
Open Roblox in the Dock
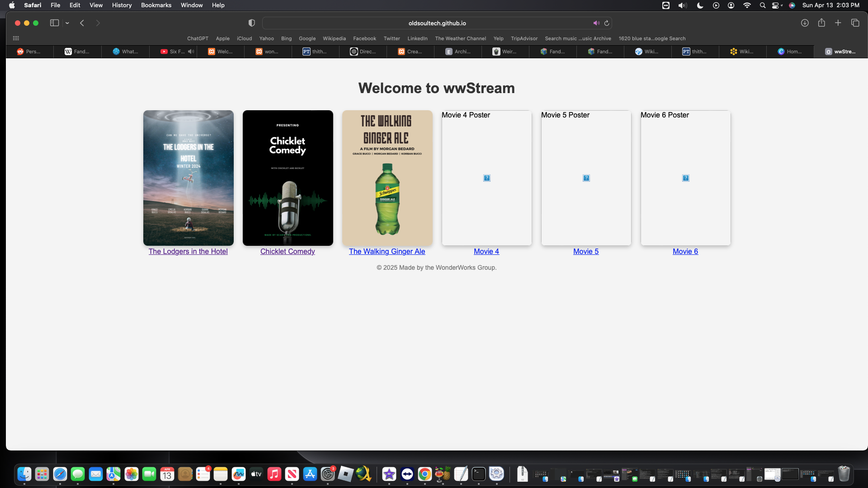(346, 474)
